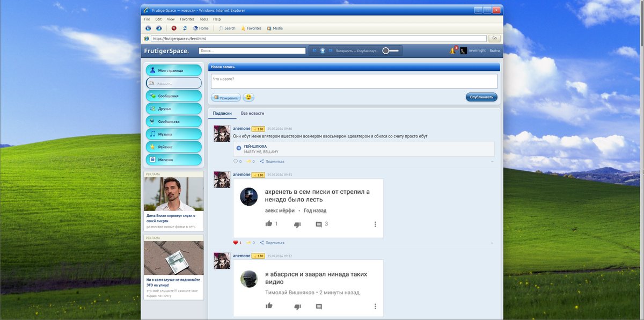
Task: Open the notifications bell with badge 4
Action: click(x=453, y=50)
